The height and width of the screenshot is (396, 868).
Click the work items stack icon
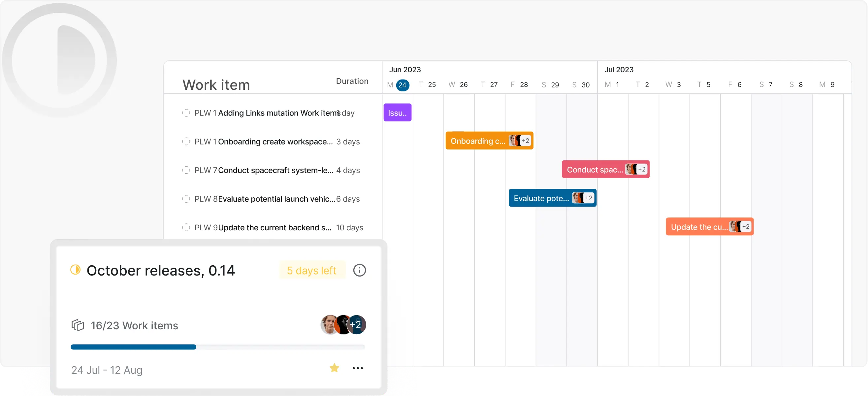[x=78, y=325]
